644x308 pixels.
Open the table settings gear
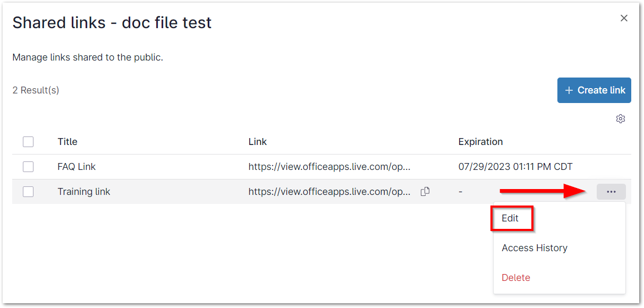click(x=620, y=118)
